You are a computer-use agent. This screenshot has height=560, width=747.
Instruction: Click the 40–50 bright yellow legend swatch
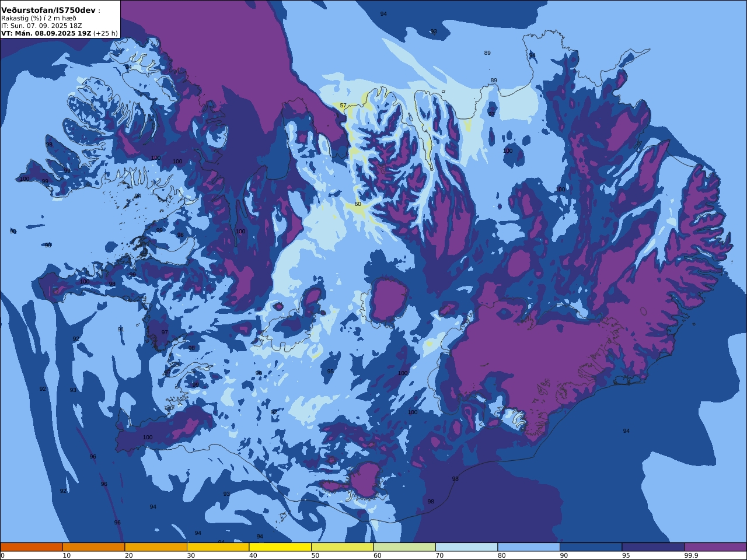pos(280,547)
